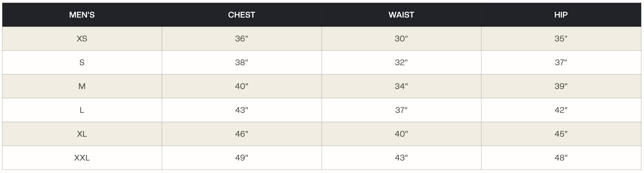
Task: Click the L chest value 43"
Action: point(241,110)
